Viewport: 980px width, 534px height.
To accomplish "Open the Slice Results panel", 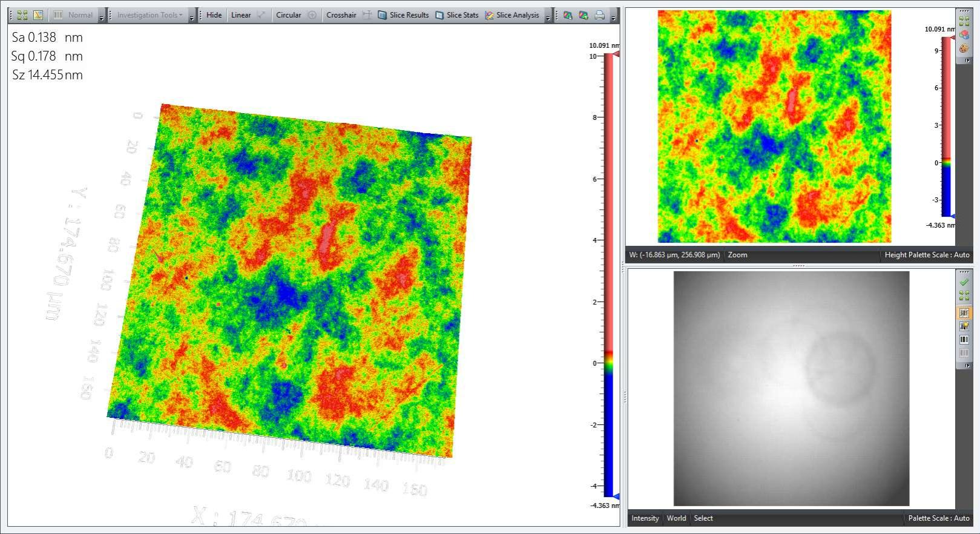I will (403, 15).
